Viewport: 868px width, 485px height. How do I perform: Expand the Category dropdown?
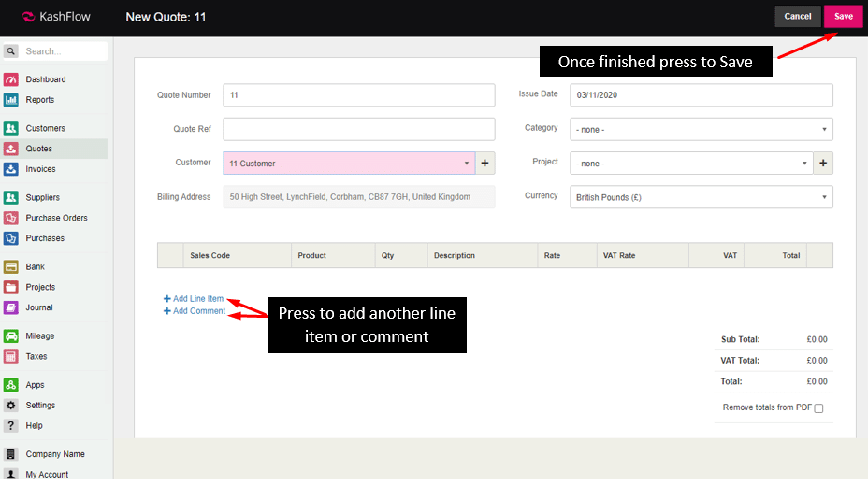(x=701, y=129)
